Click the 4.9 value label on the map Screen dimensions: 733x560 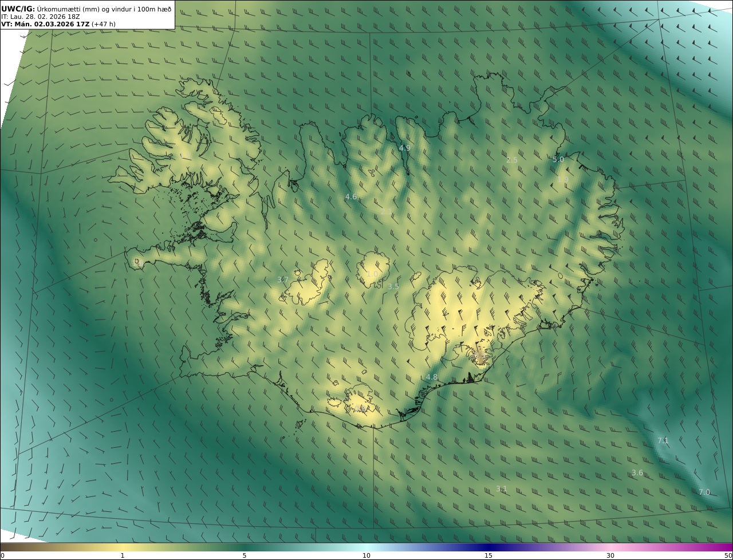click(x=404, y=148)
